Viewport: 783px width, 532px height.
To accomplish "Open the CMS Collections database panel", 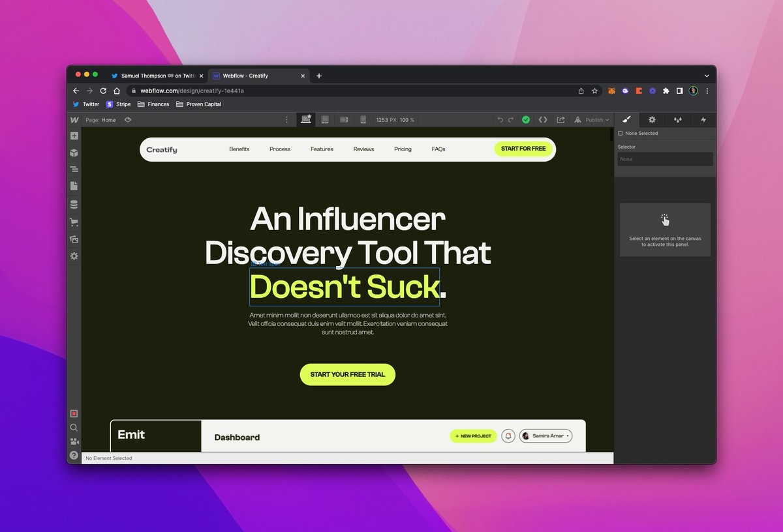I will pos(74,205).
